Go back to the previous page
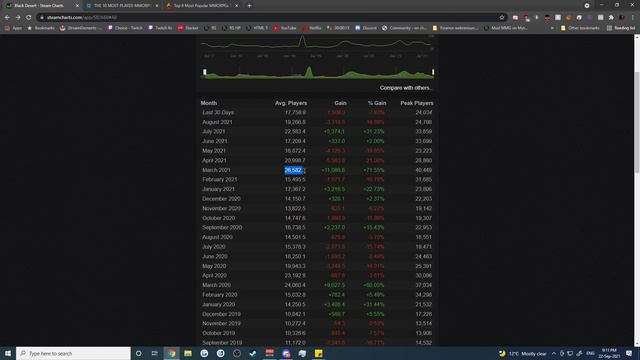Viewport: 640px width, 360px height. tap(7, 18)
